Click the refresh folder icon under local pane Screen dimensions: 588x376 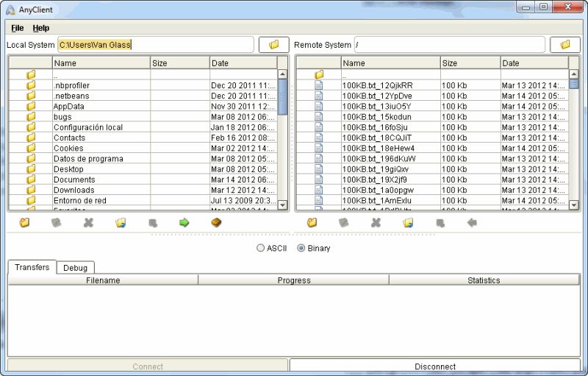coord(121,222)
